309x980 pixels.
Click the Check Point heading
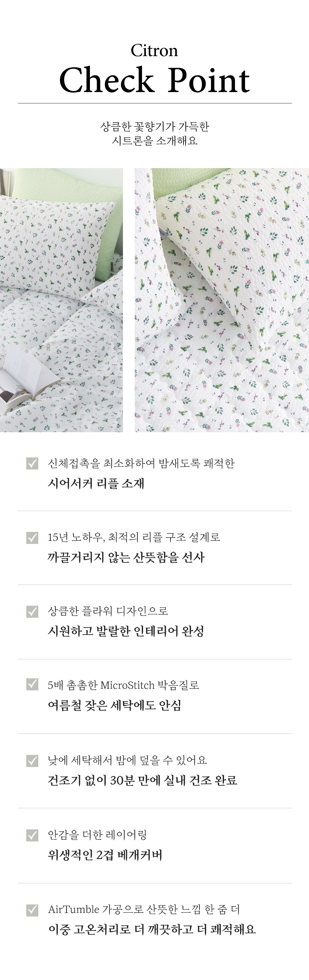[x=154, y=80]
